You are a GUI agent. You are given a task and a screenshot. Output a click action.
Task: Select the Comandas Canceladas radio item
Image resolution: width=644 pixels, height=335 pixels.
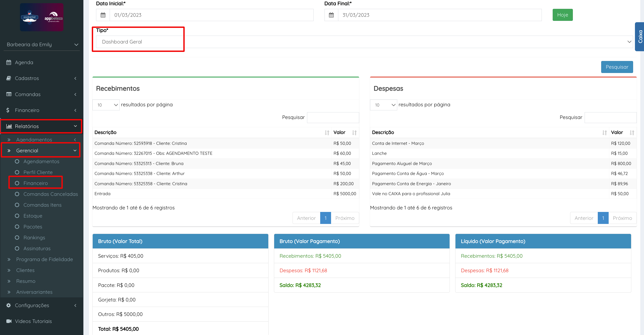pos(17,194)
